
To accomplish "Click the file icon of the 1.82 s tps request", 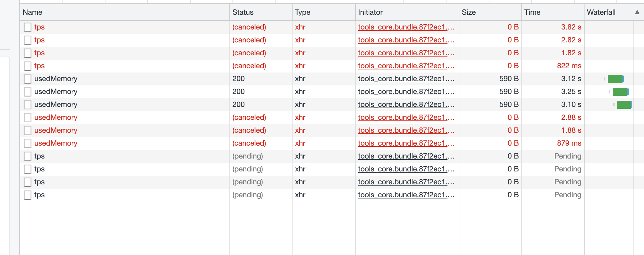I will coord(28,53).
